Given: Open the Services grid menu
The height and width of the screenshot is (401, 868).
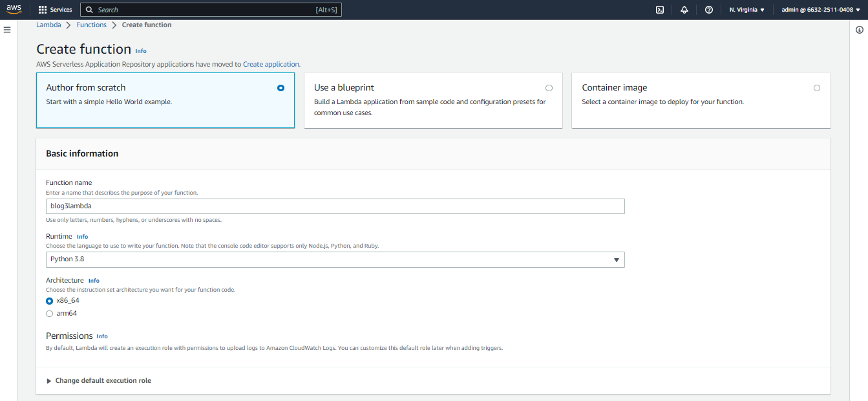Looking at the screenshot, I should tap(56, 10).
